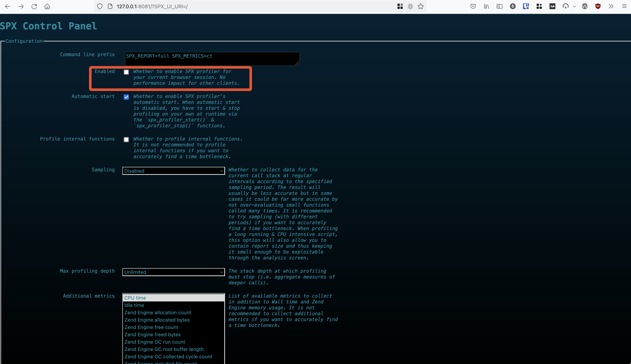Click the SPX Control Panel heading
This screenshot has width=631, height=364.
pos(48,26)
